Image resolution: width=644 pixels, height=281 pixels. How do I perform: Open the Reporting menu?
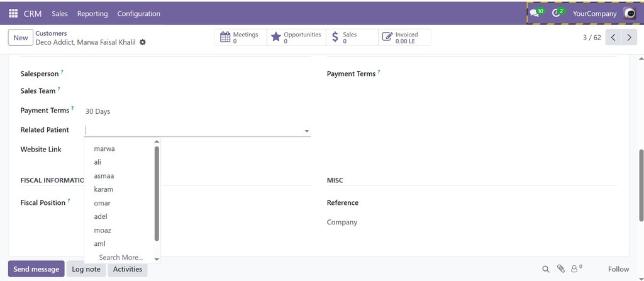[92, 14]
